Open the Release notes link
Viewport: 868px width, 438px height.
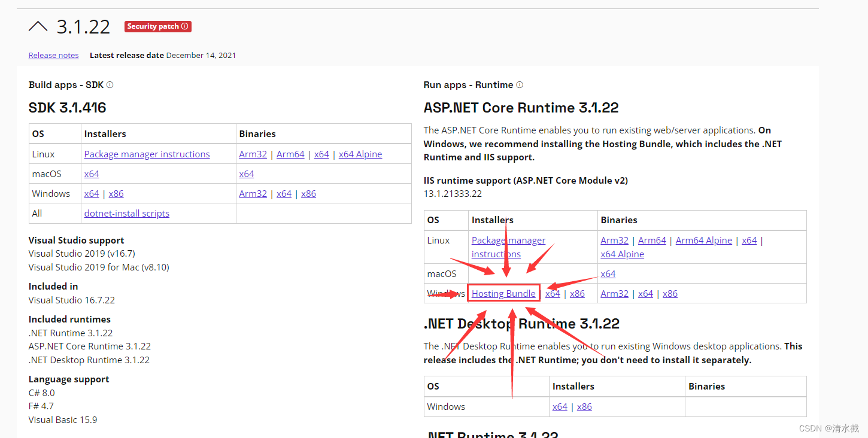coord(54,55)
